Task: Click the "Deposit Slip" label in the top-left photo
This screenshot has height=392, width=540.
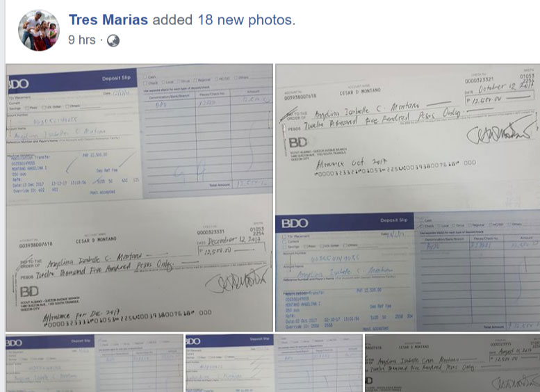Action: pyautogui.click(x=116, y=79)
